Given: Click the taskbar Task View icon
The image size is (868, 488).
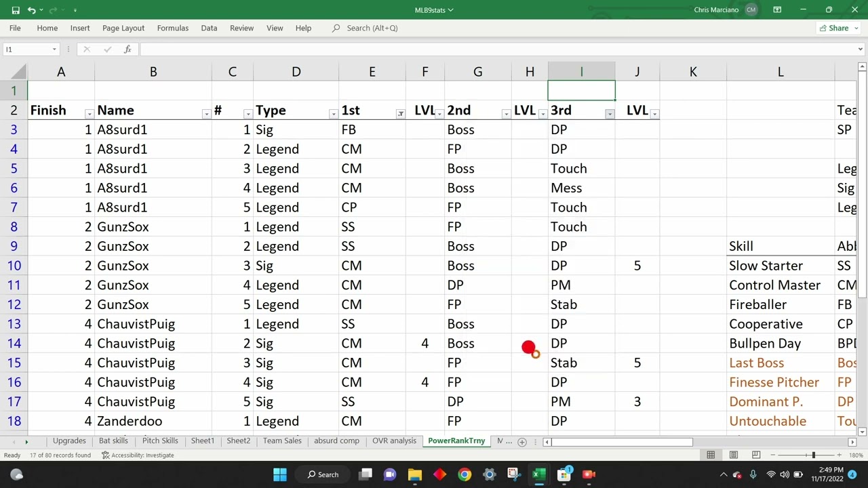Looking at the screenshot, I should [x=366, y=474].
